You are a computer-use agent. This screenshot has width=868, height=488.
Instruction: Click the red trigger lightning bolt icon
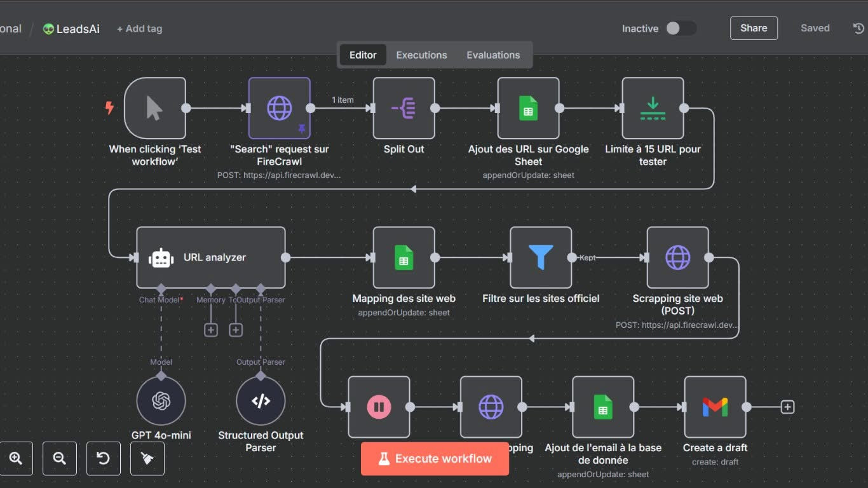pos(109,108)
